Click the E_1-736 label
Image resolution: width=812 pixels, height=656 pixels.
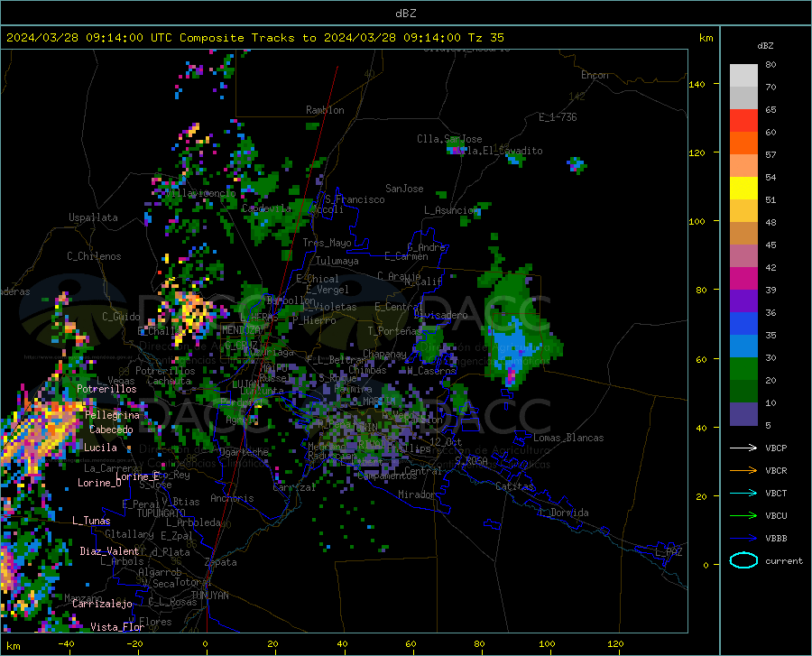[558, 117]
